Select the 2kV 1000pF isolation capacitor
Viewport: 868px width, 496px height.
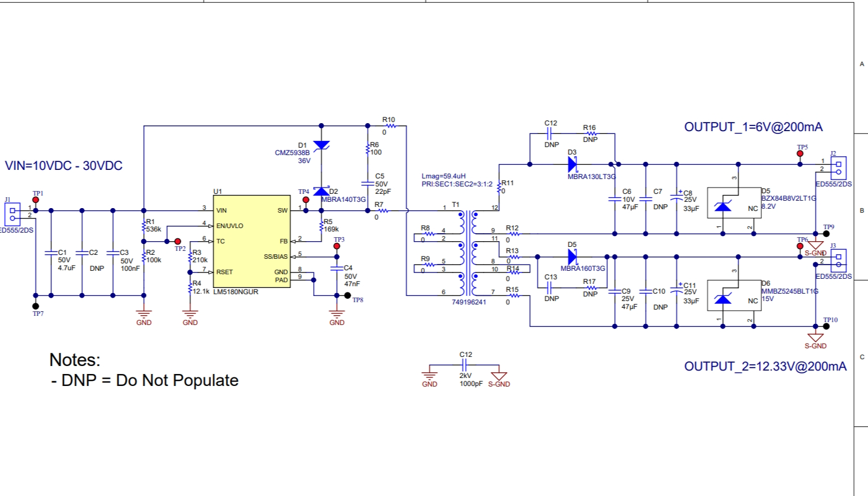tap(465, 365)
